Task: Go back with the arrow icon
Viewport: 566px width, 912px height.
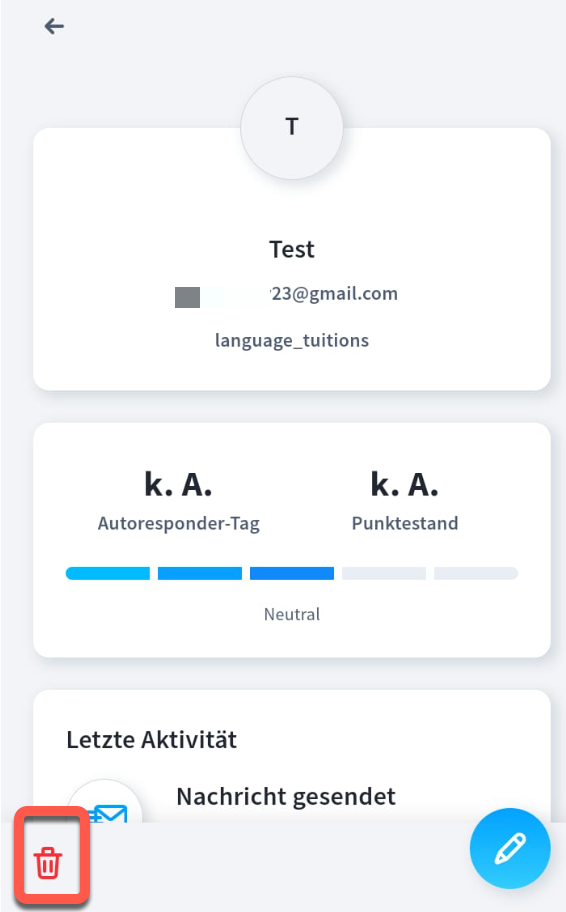Action: 54,26
